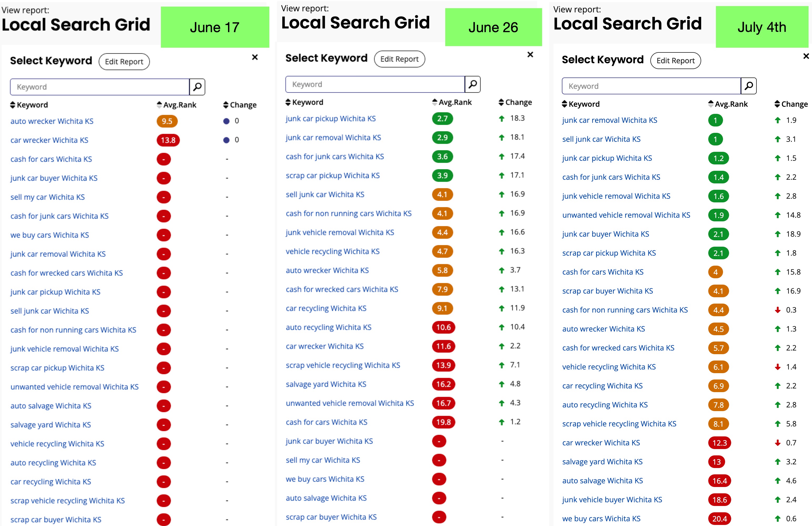Click the search magnifier in the July 4th panel
This screenshot has height=526, width=812.
[x=749, y=86]
